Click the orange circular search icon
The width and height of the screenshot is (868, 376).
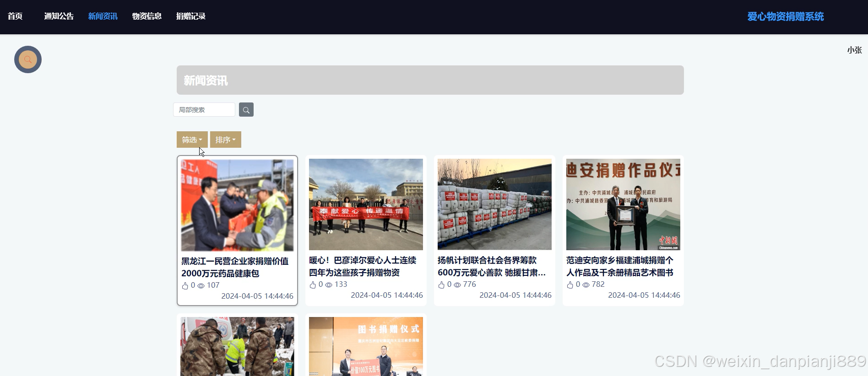(28, 59)
